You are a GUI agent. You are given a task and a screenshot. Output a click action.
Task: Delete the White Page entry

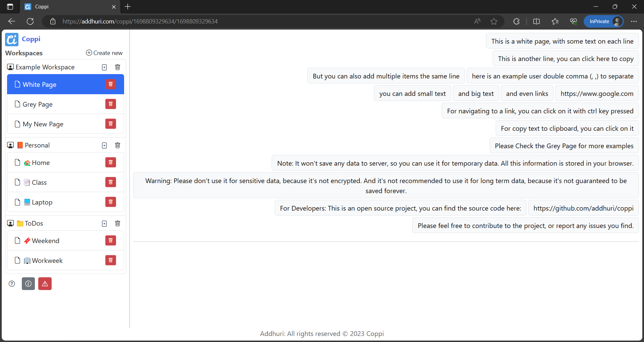(x=111, y=84)
